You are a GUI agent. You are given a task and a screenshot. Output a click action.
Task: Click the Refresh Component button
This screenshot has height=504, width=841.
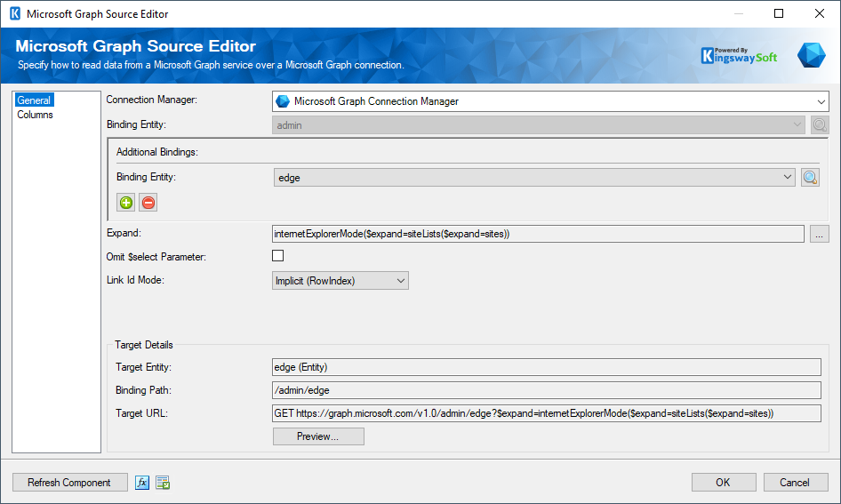[69, 483]
